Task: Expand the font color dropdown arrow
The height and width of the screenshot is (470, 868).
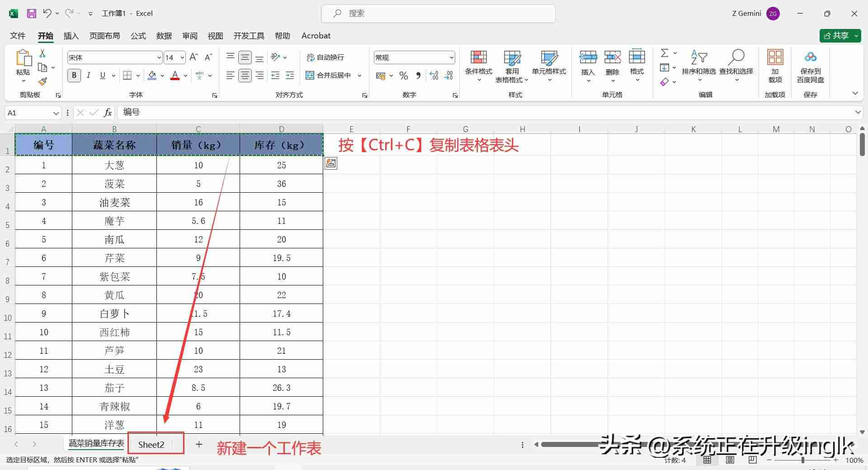Action: (x=185, y=76)
